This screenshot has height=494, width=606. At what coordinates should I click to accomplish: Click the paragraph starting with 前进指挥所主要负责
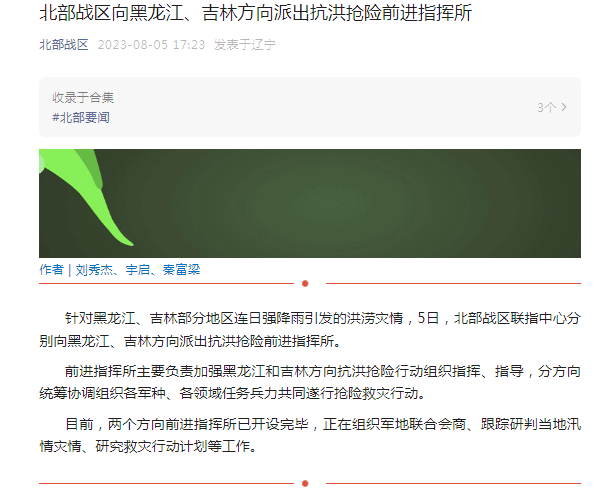click(310, 382)
